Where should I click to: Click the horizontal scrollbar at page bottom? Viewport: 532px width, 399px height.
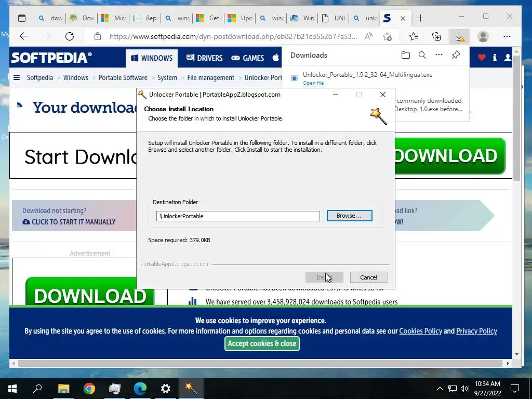click(x=260, y=363)
